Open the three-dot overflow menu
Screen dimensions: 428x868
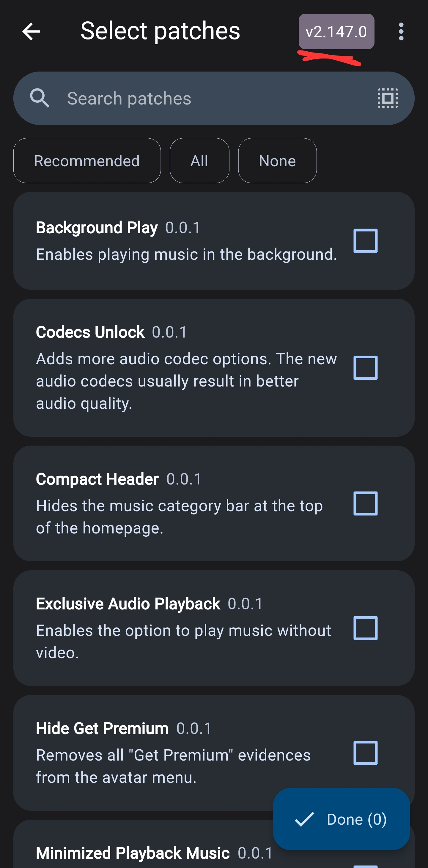pyautogui.click(x=401, y=32)
